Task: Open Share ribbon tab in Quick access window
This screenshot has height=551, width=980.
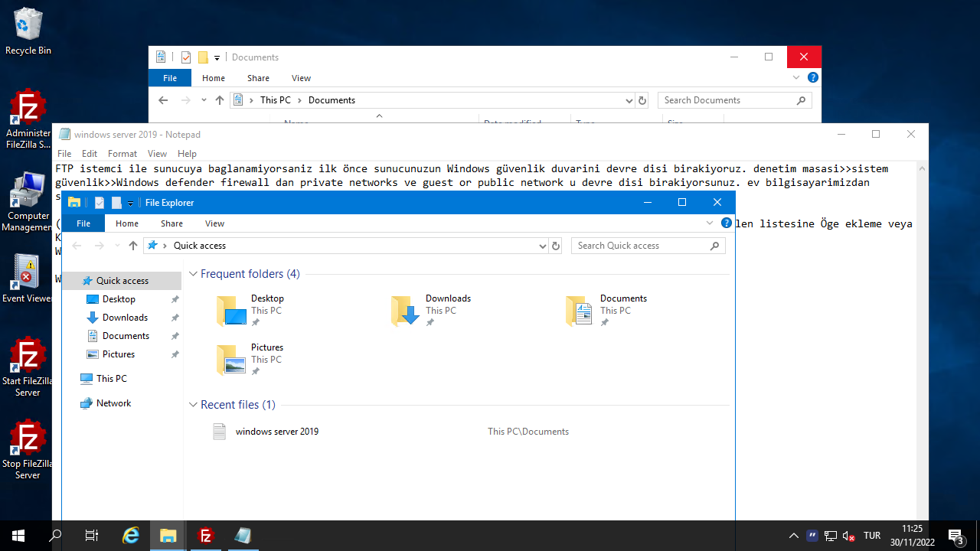Action: point(171,223)
